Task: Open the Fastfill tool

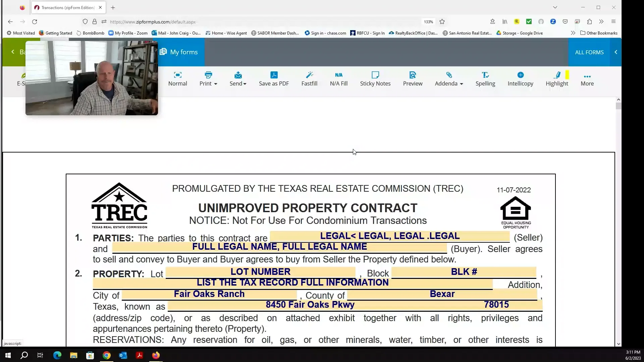Action: [309, 79]
